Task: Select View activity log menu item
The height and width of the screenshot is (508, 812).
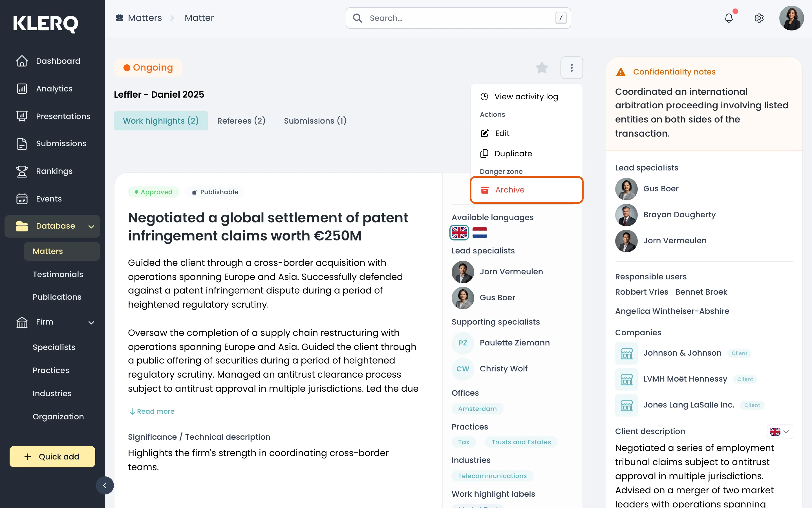Action: 526,97
